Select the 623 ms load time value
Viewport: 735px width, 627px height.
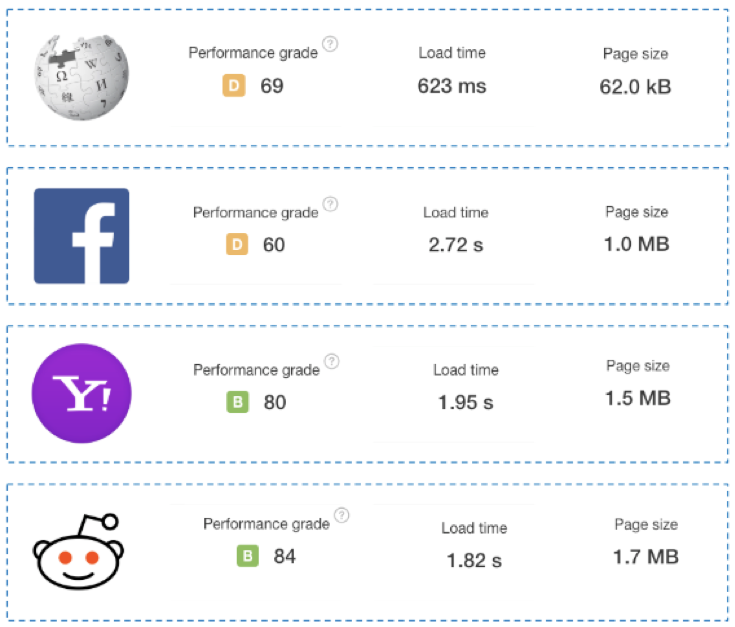point(452,86)
